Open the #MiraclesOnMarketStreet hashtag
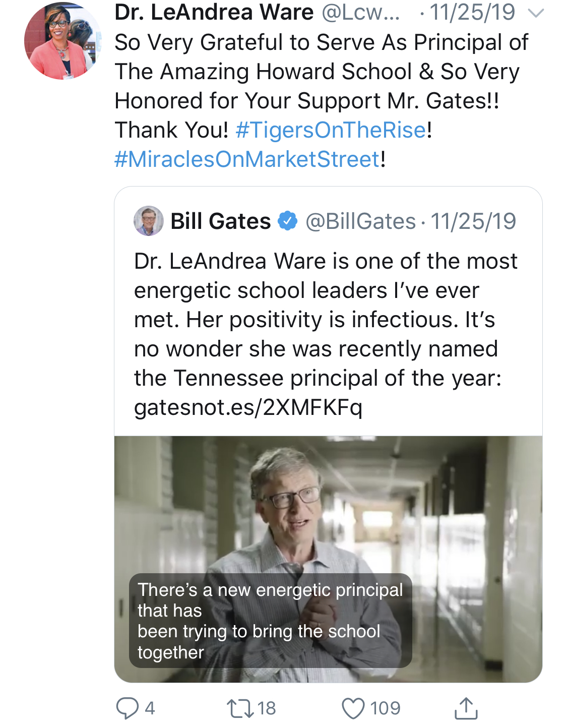This screenshot has width=567, height=728. 247,159
